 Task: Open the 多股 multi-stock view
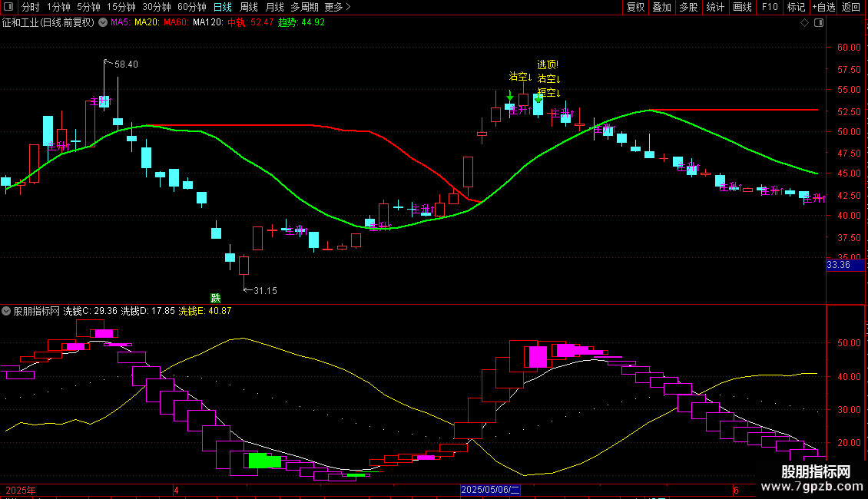point(688,7)
